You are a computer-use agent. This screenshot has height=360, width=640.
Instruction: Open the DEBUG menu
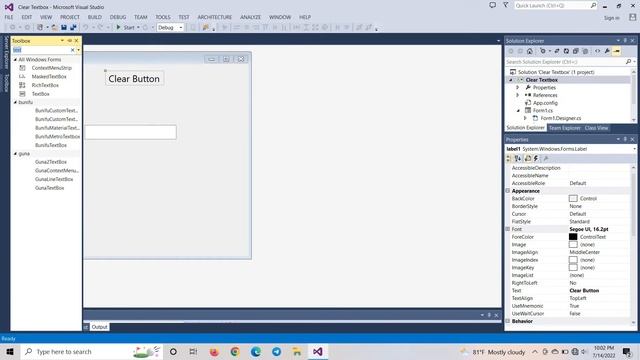pyautogui.click(x=118, y=17)
